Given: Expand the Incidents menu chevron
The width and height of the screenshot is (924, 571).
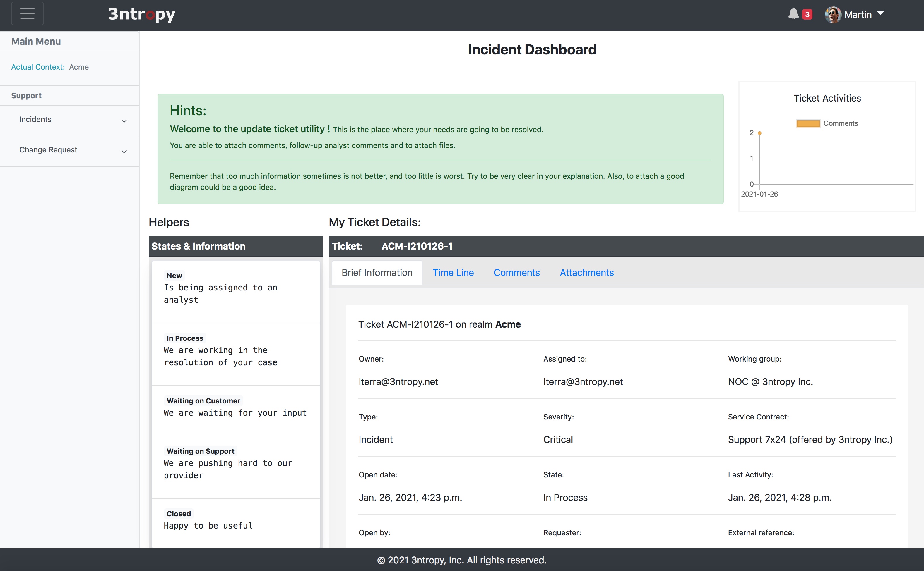Looking at the screenshot, I should coord(124,121).
